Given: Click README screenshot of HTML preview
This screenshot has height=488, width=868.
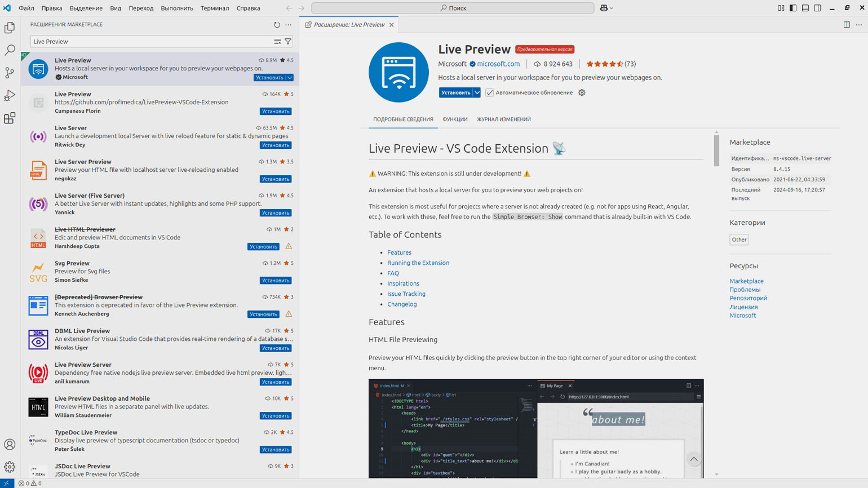Looking at the screenshot, I should (536, 429).
